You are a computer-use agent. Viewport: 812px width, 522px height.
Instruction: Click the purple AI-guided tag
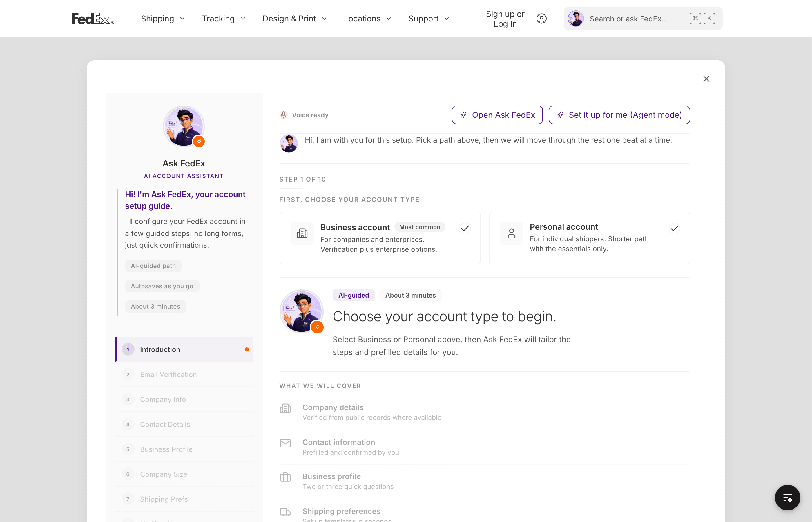pyautogui.click(x=354, y=295)
